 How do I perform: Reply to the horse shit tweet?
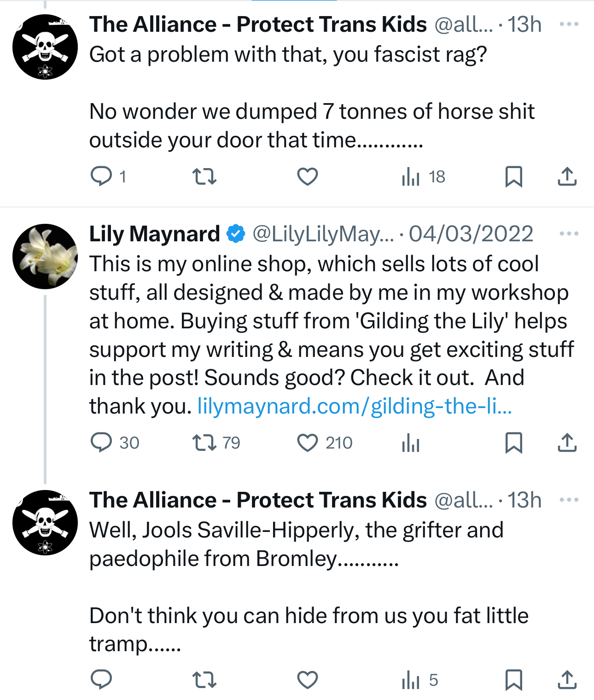(x=101, y=176)
